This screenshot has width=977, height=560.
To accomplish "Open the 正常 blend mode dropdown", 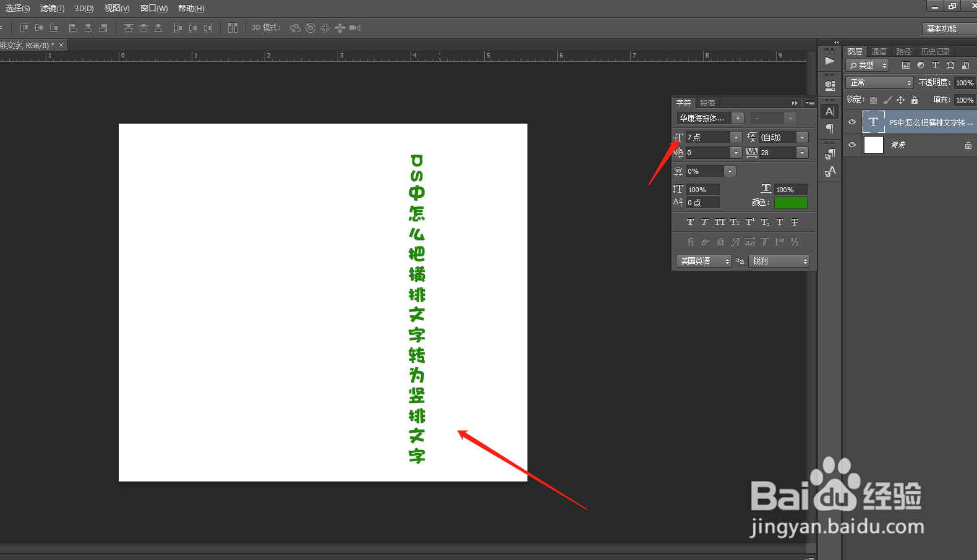I will (879, 83).
